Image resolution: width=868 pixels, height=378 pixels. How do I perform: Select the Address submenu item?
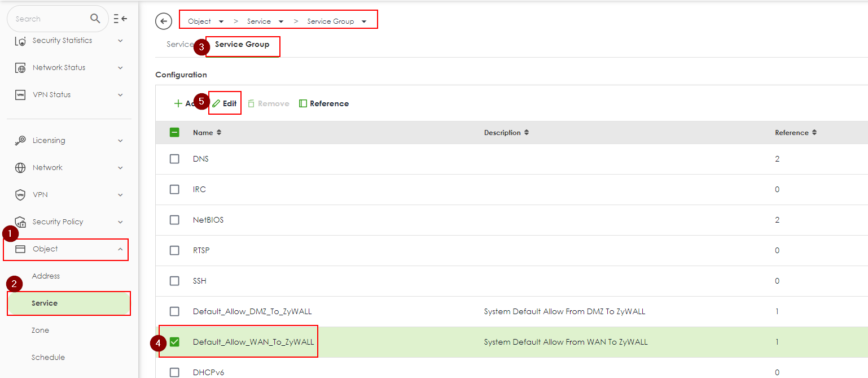coord(46,276)
